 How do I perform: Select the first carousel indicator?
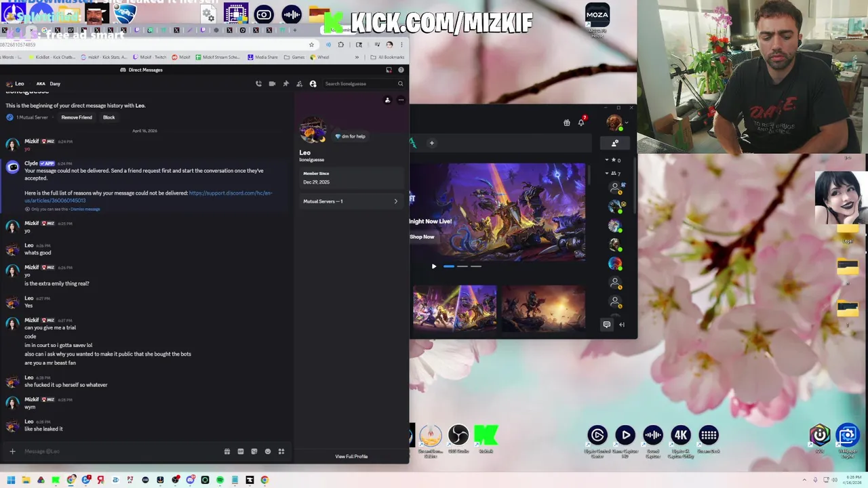[x=449, y=266]
